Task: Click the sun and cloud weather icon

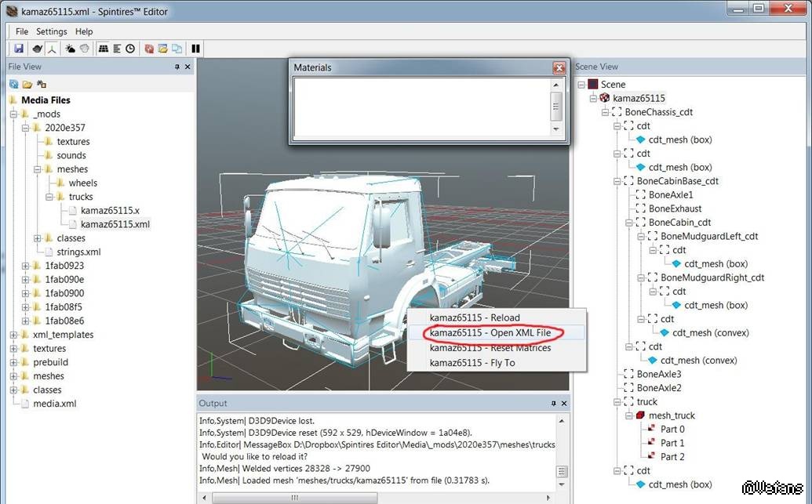Action: click(x=70, y=49)
